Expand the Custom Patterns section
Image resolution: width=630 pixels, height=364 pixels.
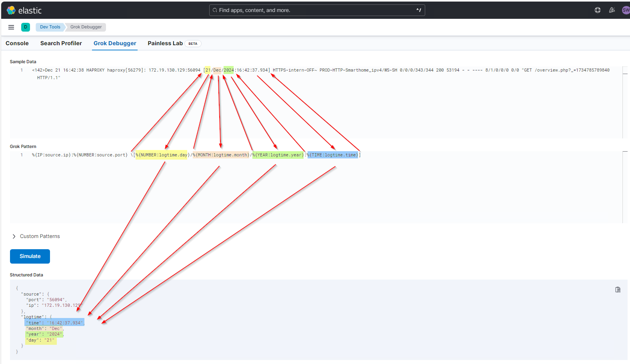pyautogui.click(x=36, y=236)
